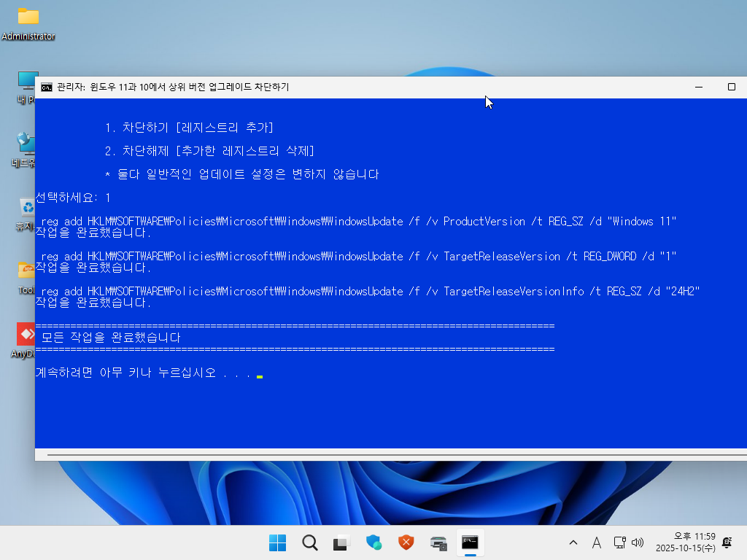The image size is (747, 560).
Task: Select the Tool folder desktop icon
Action: 26,278
